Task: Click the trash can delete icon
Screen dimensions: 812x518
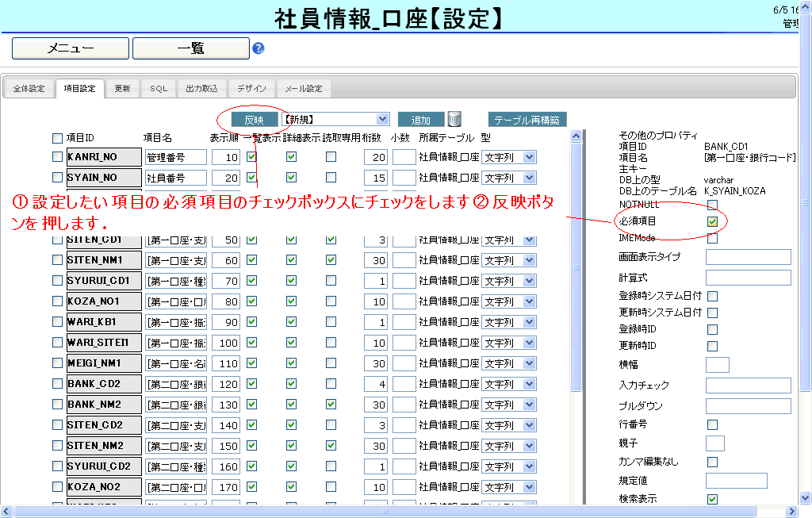Action: (454, 119)
